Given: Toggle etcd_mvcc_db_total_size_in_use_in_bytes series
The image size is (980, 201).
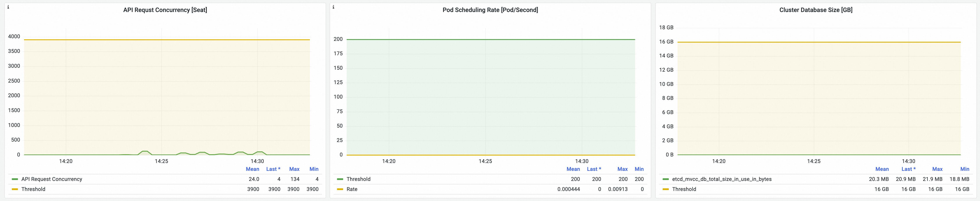Looking at the screenshot, I should [x=722, y=179].
